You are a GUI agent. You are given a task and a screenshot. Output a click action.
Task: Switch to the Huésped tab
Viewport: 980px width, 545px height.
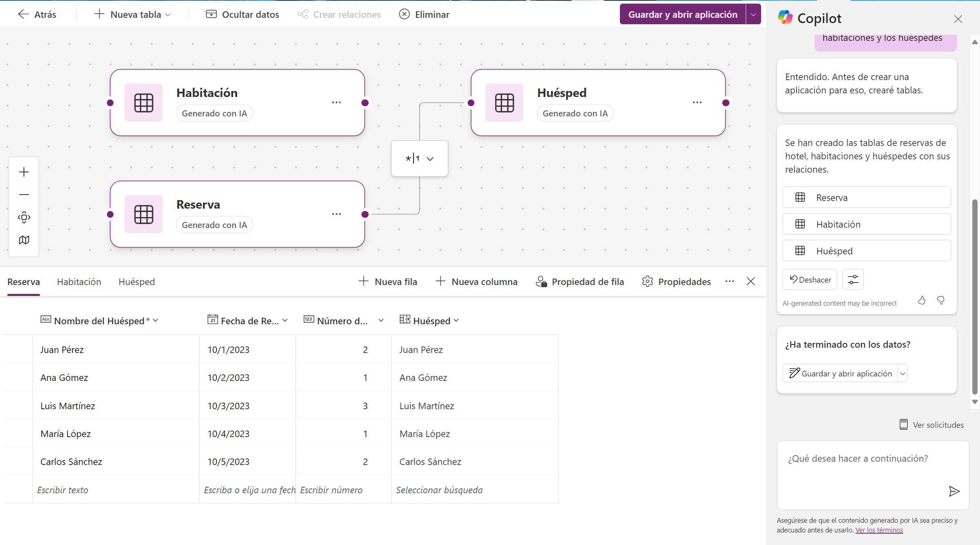click(137, 281)
